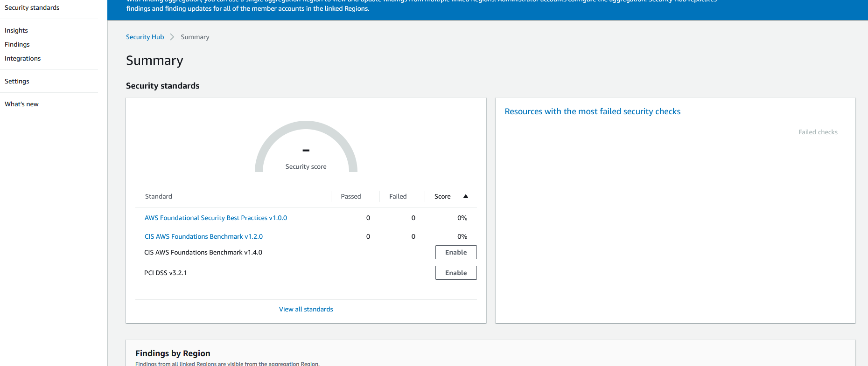Go to Findings in the sidebar
This screenshot has width=868, height=366.
click(17, 44)
